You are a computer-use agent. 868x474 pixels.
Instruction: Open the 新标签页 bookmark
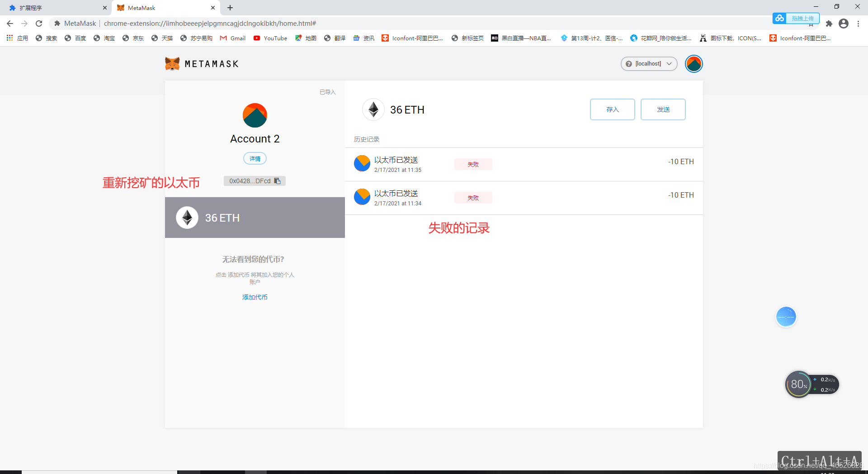467,38
